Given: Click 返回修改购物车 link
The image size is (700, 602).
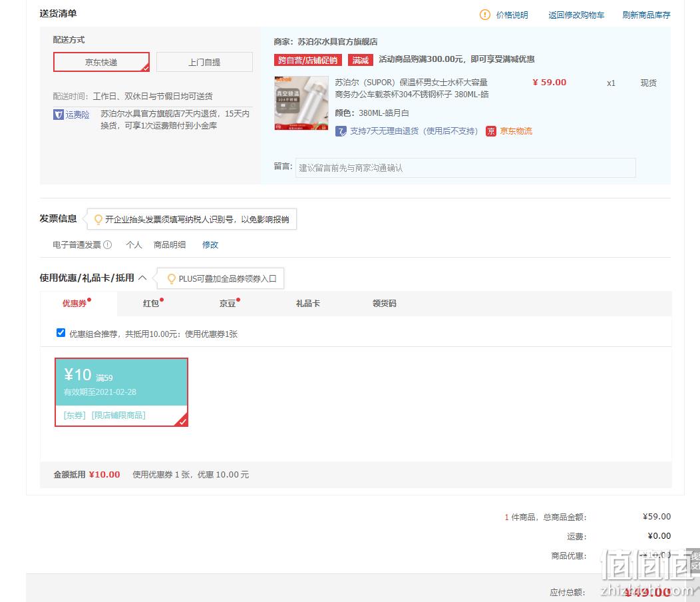Looking at the screenshot, I should coord(576,15).
